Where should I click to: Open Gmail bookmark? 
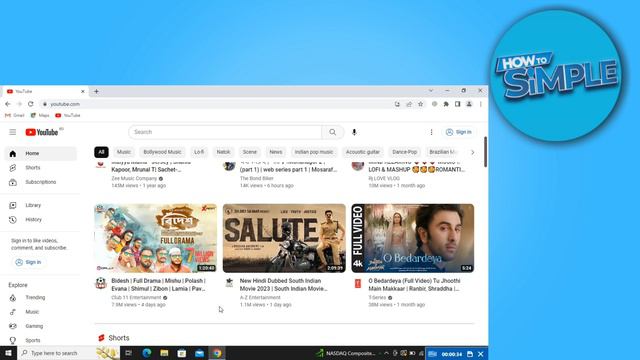(15, 116)
